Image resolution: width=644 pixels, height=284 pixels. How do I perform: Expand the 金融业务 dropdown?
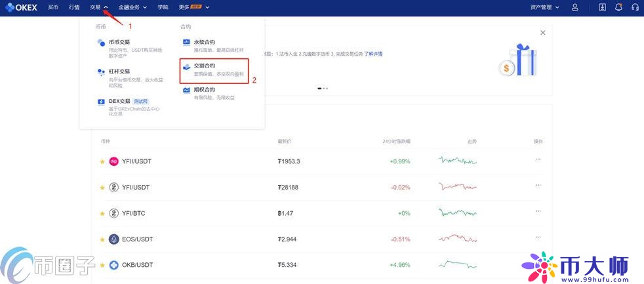tap(132, 7)
